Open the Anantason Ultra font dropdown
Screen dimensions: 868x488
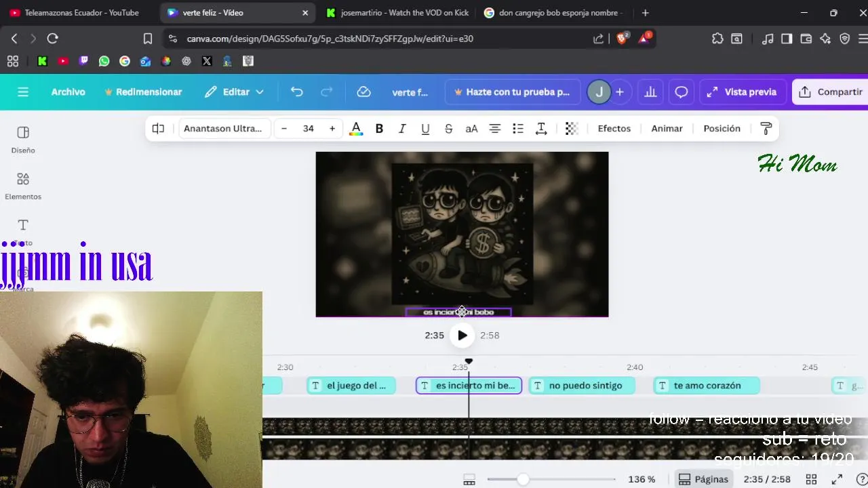click(224, 128)
